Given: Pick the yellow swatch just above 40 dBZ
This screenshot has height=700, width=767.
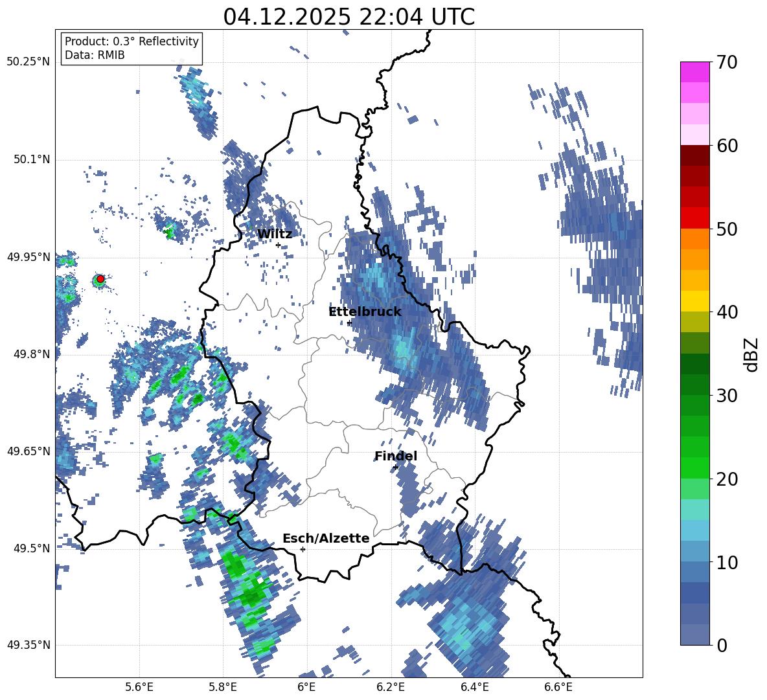Looking at the screenshot, I should pyautogui.click(x=694, y=301).
